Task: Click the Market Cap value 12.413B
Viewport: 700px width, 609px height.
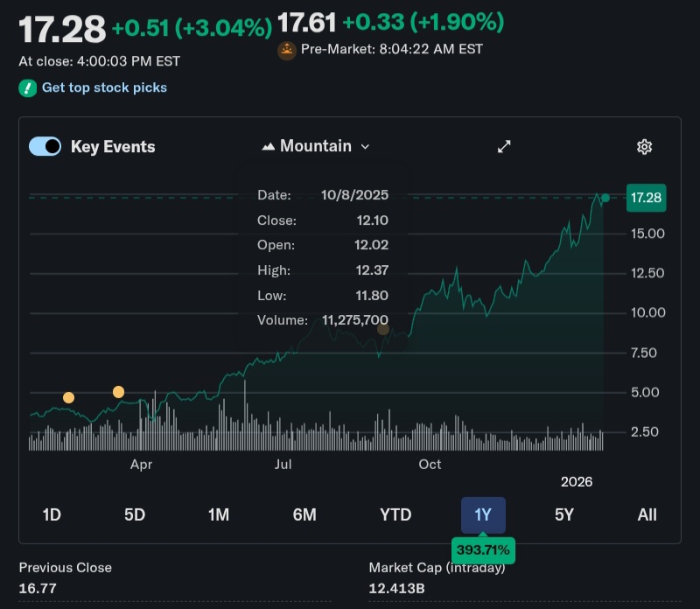Action: 397,589
